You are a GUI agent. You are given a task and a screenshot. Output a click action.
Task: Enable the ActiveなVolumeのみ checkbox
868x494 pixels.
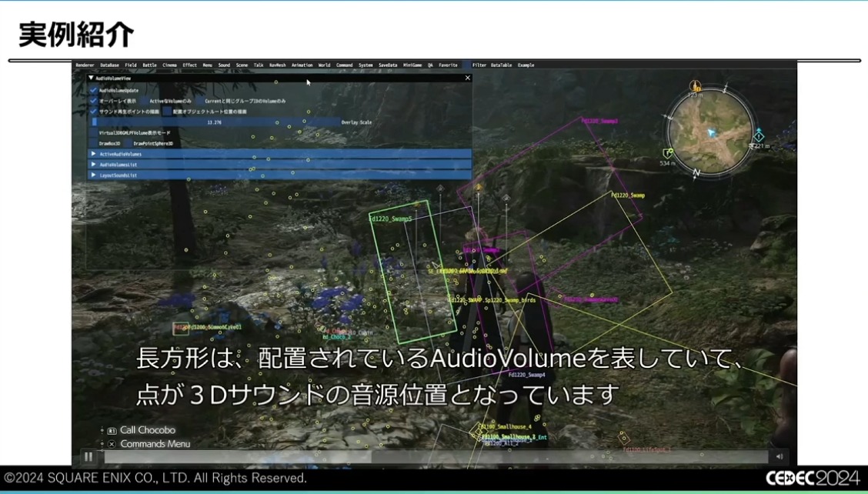click(x=144, y=101)
